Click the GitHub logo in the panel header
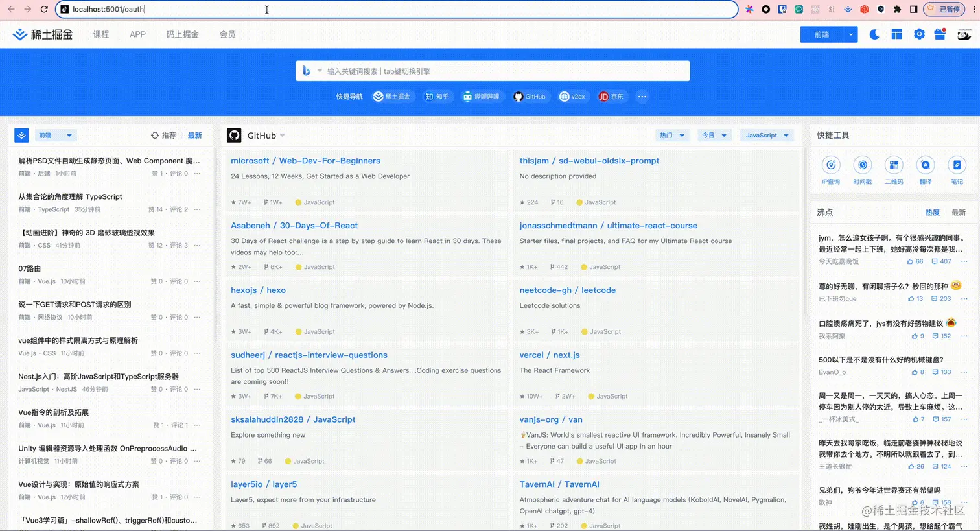This screenshot has height=531, width=980. click(234, 136)
